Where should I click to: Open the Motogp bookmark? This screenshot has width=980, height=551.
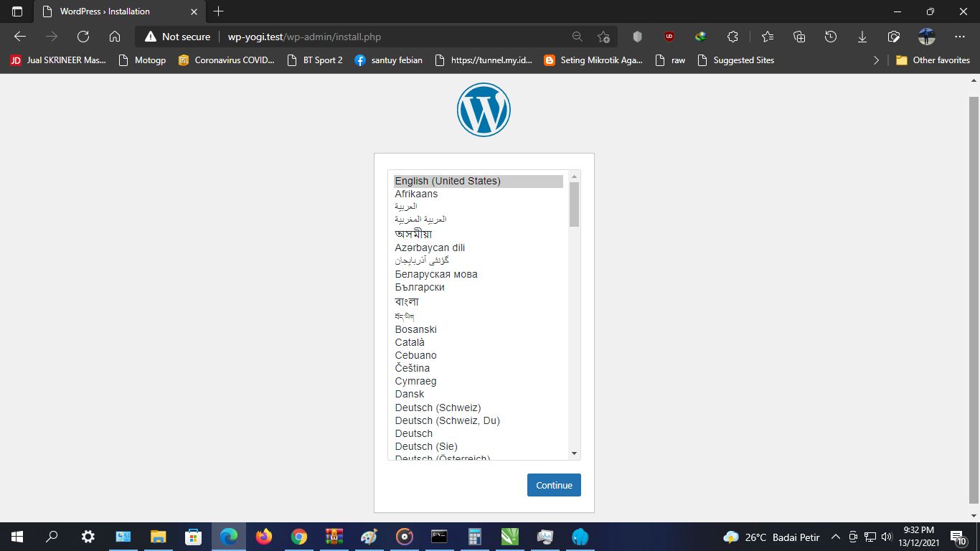[x=142, y=60]
